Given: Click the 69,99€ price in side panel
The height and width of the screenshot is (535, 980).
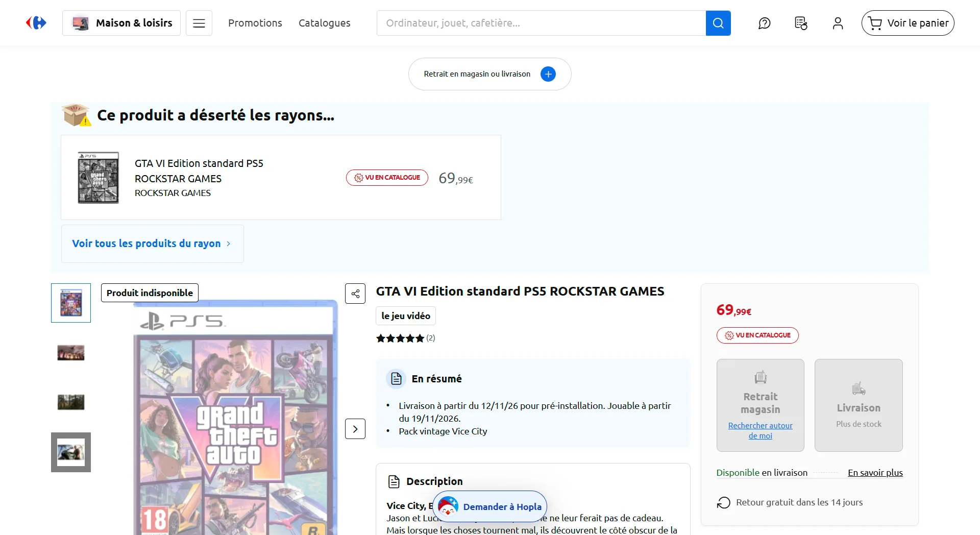Looking at the screenshot, I should coord(734,310).
